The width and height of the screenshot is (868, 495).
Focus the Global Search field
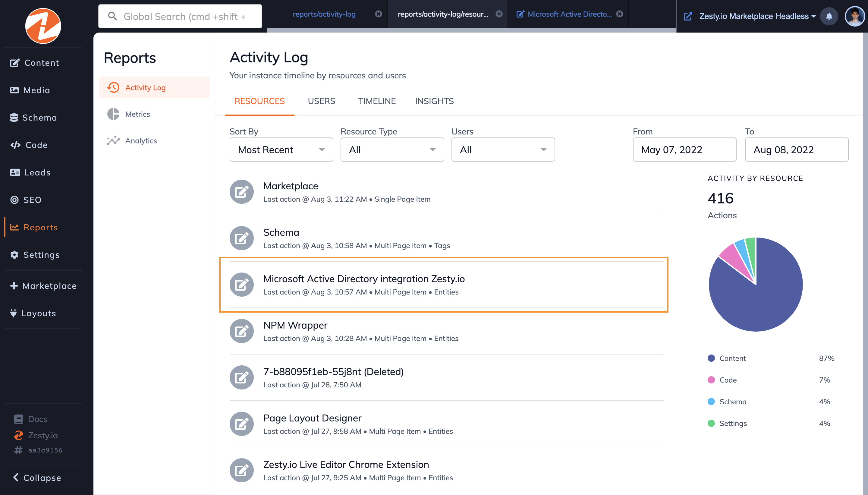tap(180, 16)
